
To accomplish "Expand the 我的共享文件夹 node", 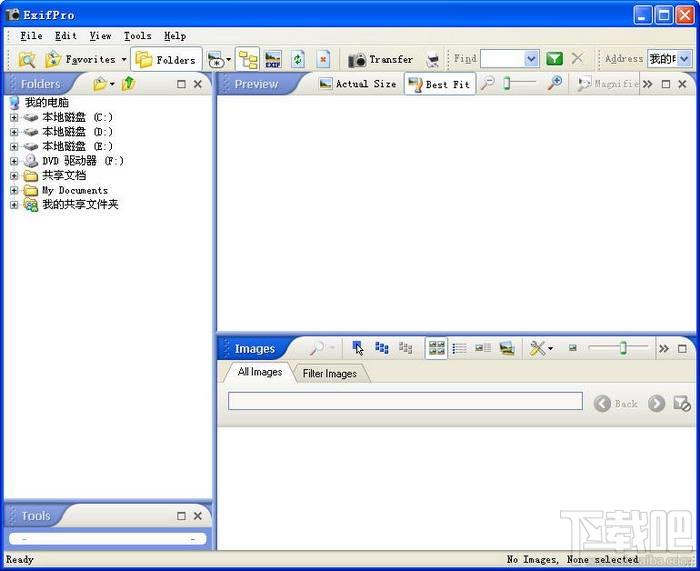I will tap(14, 205).
